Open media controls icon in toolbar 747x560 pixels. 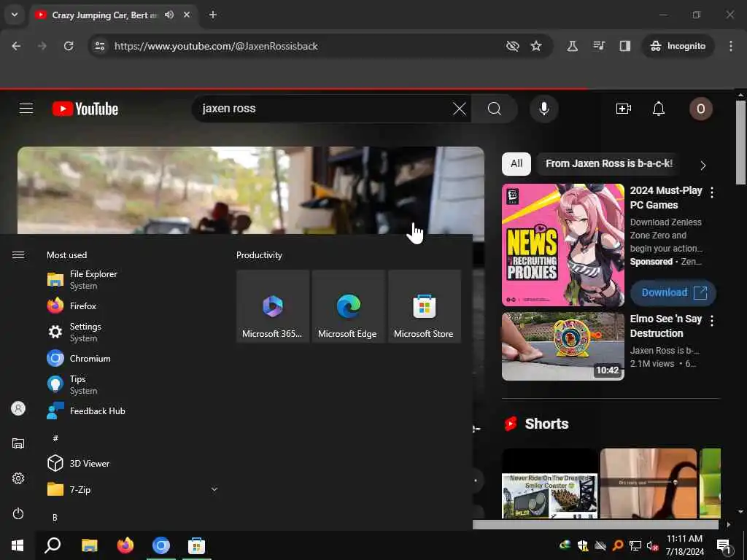click(599, 46)
